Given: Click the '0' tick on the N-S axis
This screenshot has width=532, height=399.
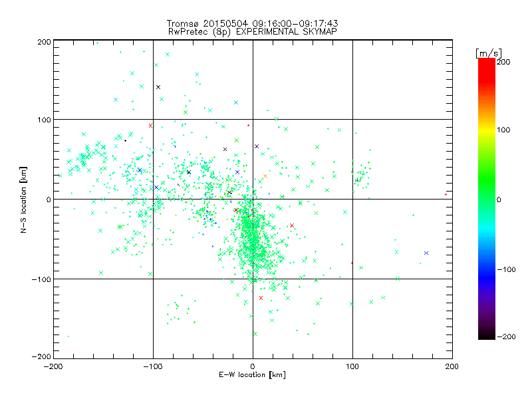Looking at the screenshot, I should (x=49, y=199).
